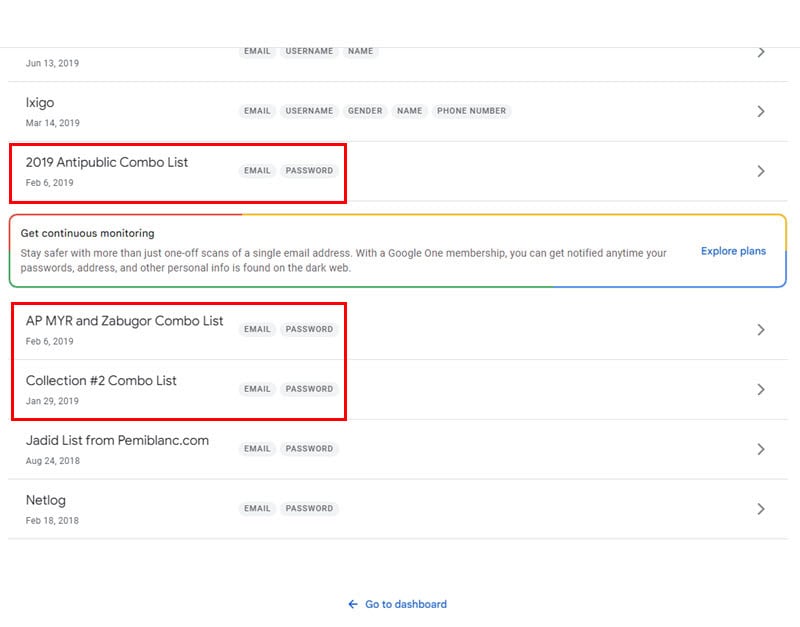This screenshot has width=800, height=627.
Task: Select the Ixigo breach title
Action: (x=40, y=103)
